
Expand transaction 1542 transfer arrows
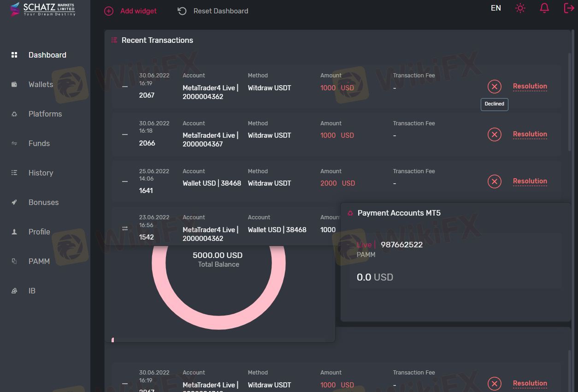click(125, 228)
